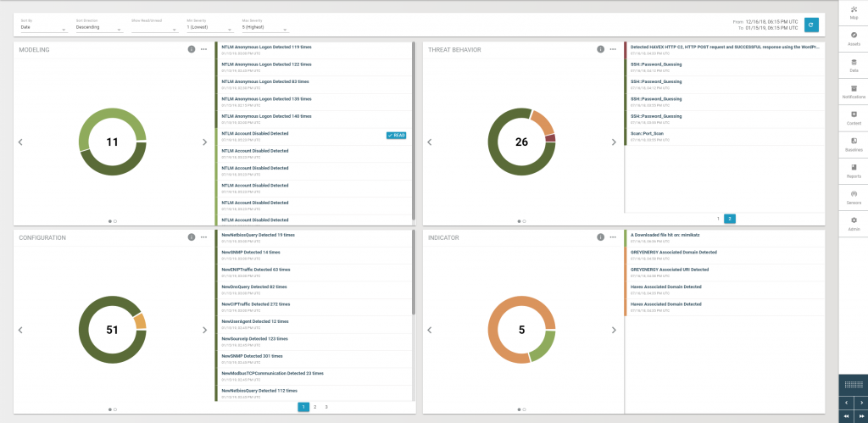Click Configuration list vertical scrollbar
Screen dimensions: 868x423
coord(414,272)
